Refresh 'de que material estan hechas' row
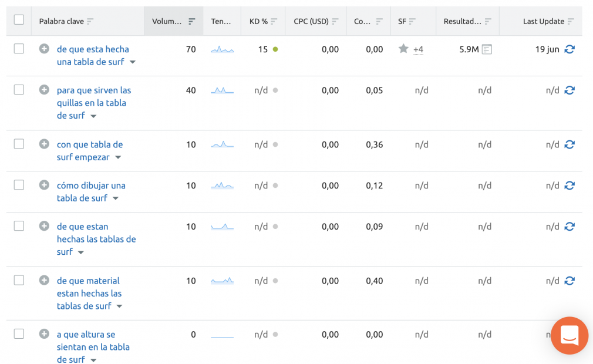The image size is (593, 364). click(570, 281)
